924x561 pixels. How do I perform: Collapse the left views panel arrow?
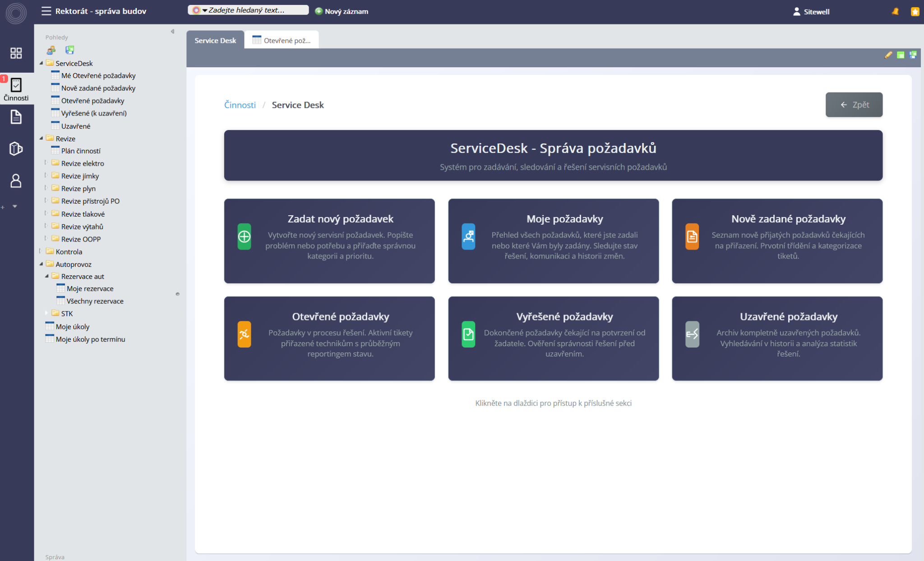pyautogui.click(x=172, y=32)
